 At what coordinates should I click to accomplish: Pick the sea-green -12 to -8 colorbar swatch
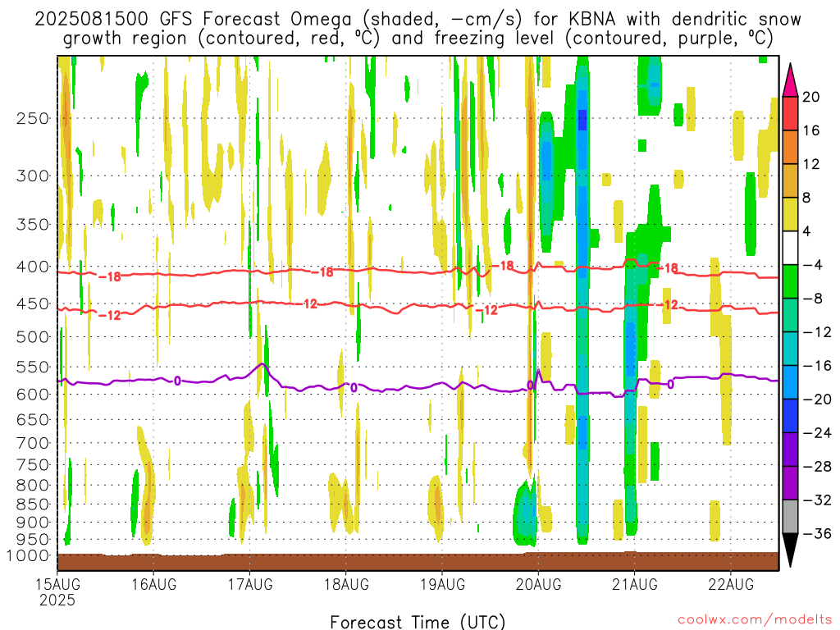coord(790,316)
